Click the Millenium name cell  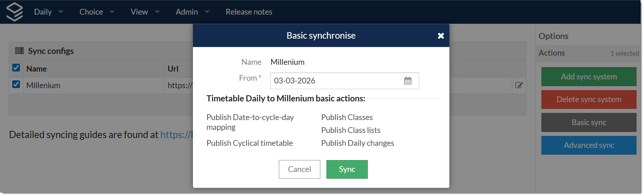[94, 85]
